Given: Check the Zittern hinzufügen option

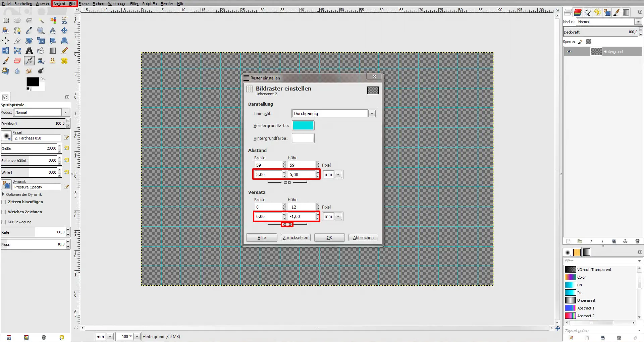Looking at the screenshot, I should coord(4,202).
